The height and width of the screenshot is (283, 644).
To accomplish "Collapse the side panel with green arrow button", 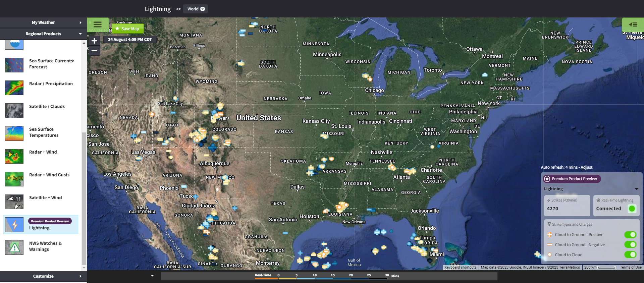I will point(633,24).
